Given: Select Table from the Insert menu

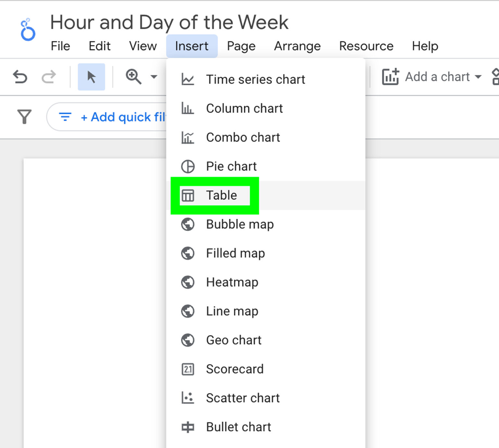Looking at the screenshot, I should (x=221, y=195).
